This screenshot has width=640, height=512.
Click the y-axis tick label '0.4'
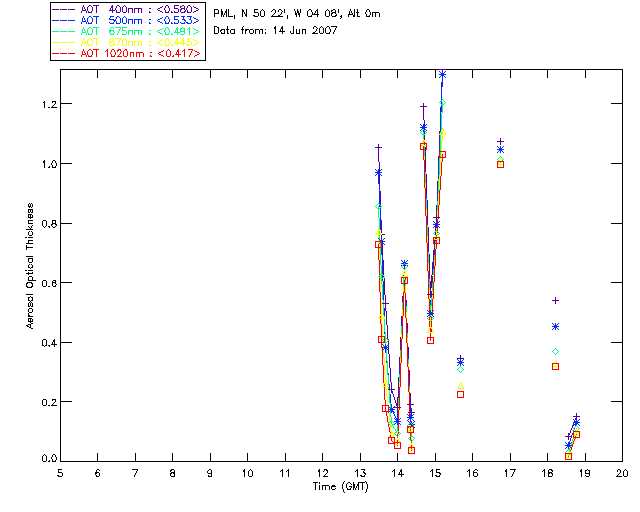click(49, 343)
